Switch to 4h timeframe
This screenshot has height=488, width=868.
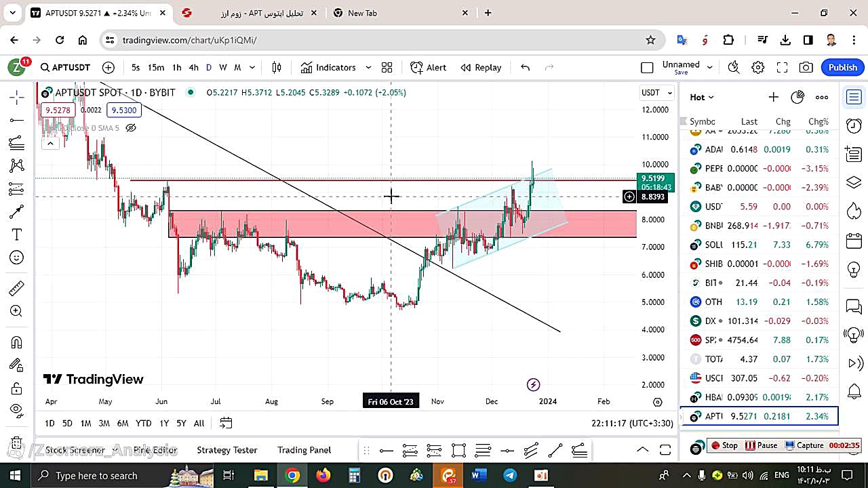193,67
